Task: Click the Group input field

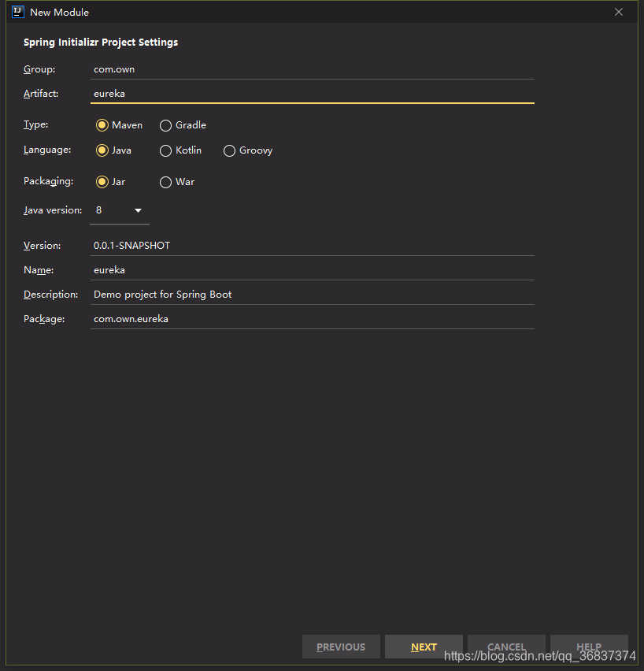Action: coord(313,69)
